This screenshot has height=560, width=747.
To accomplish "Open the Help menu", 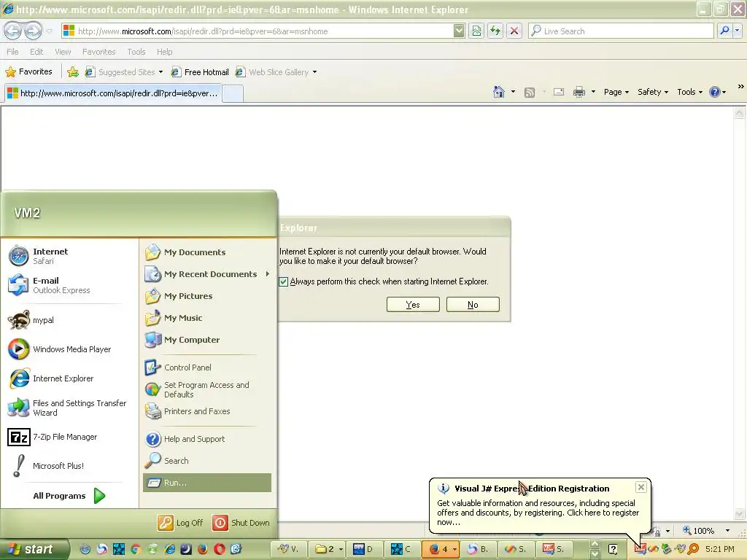I will pos(164,52).
